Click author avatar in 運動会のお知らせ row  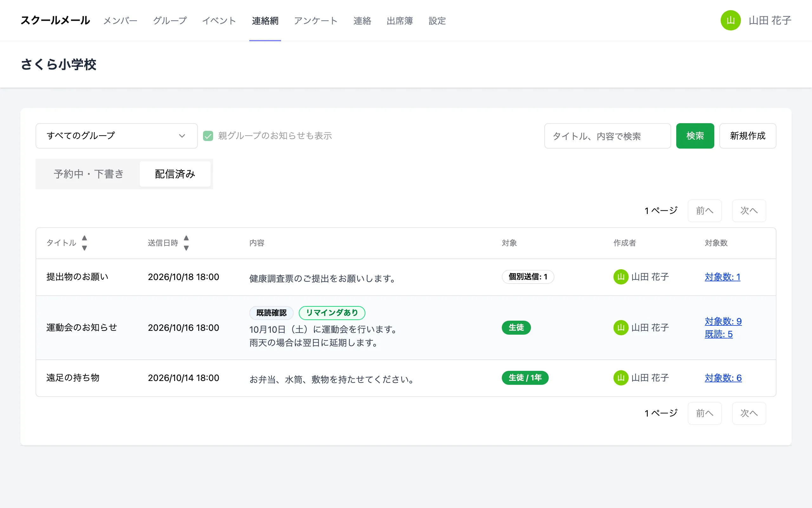[621, 328]
